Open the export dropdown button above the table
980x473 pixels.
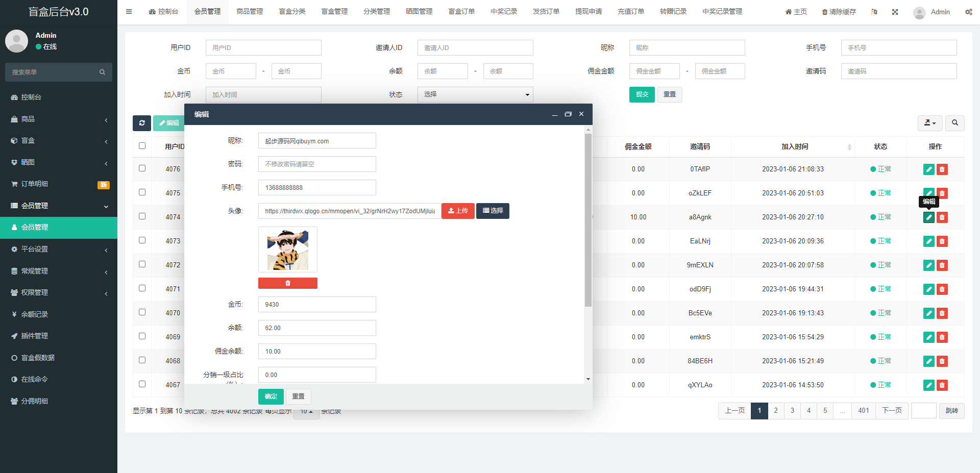(929, 123)
